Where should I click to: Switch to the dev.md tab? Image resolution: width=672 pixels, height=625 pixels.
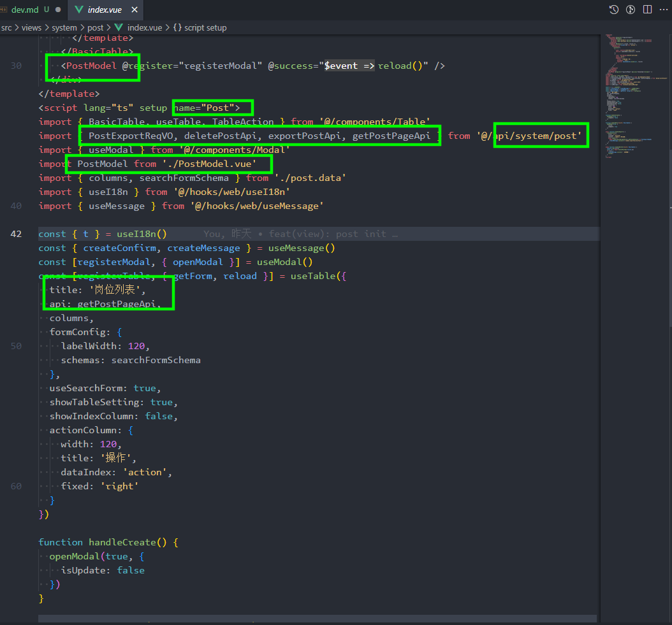[25, 10]
